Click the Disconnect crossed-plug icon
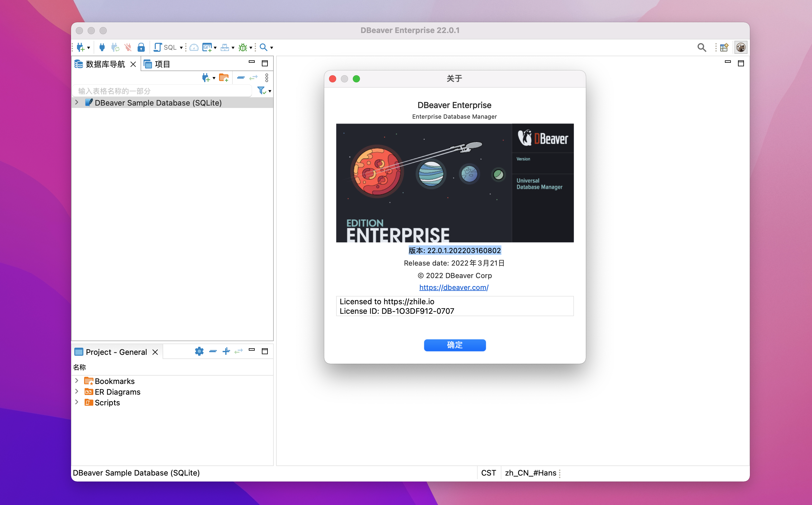812x505 pixels. tap(128, 47)
